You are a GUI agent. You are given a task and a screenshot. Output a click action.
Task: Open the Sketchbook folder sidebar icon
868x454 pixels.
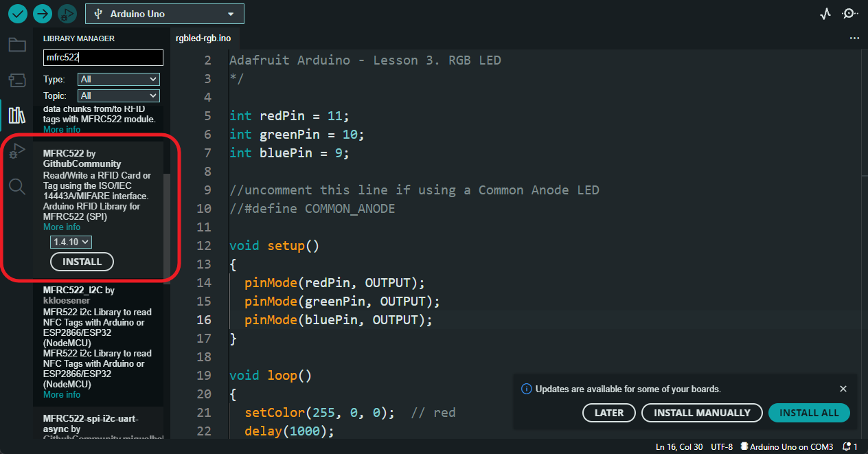17,45
